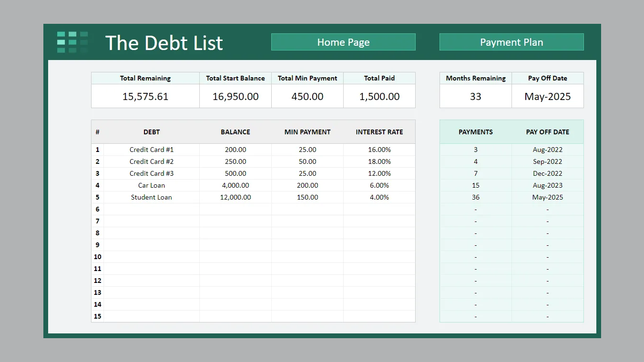644x362 pixels.
Task: Select the Total Remaining value 15,575.61
Action: point(145,96)
